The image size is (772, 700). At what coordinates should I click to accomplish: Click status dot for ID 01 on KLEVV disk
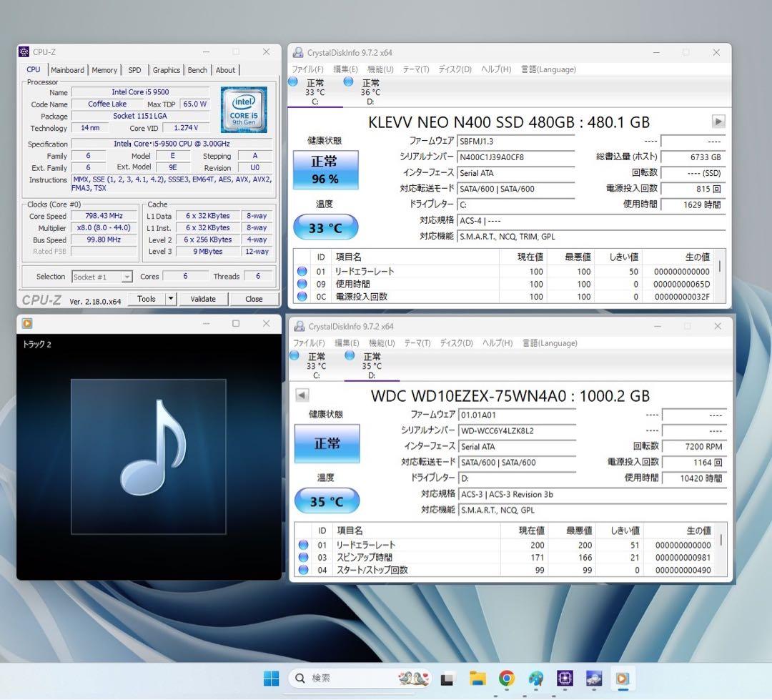pos(302,271)
